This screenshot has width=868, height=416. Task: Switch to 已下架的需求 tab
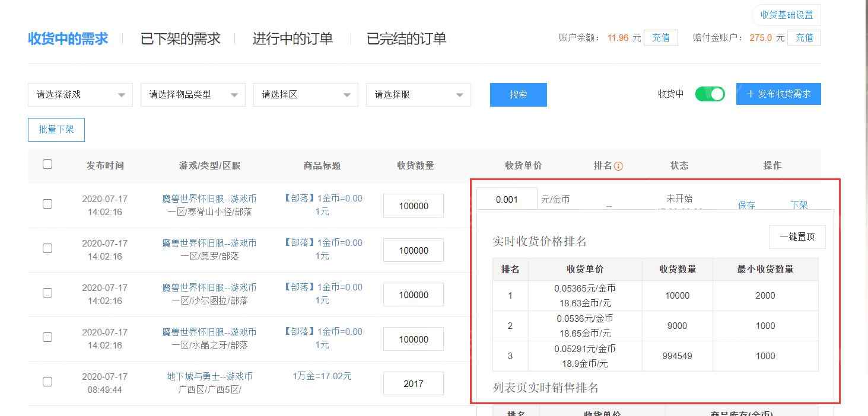pyautogui.click(x=180, y=39)
